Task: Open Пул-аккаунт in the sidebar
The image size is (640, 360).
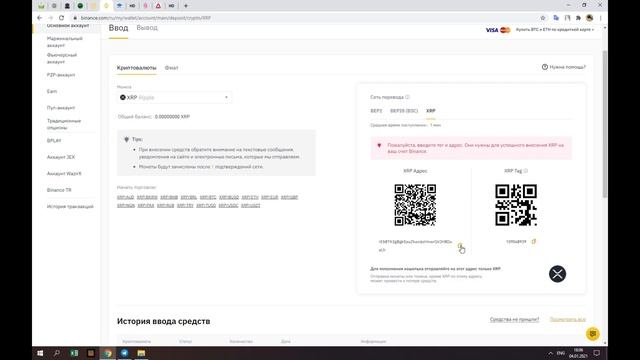Action: click(61, 108)
